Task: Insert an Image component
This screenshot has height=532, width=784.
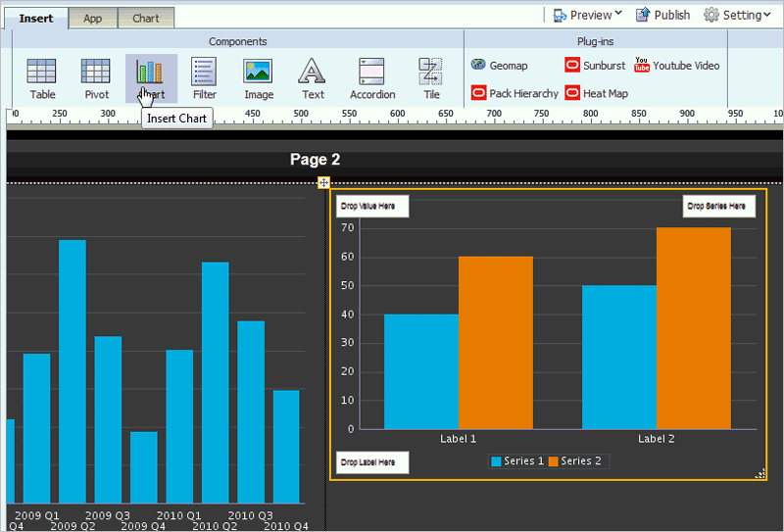Action: 259,78
